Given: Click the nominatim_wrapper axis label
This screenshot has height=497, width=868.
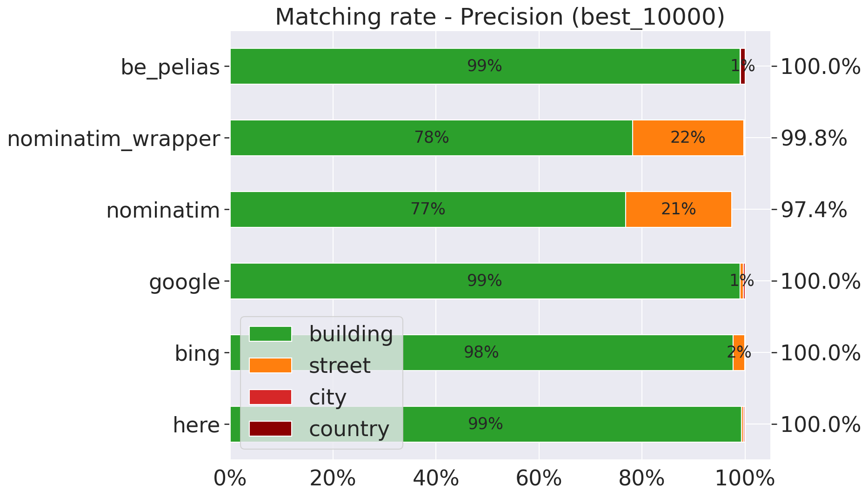Looking at the screenshot, I should (114, 139).
